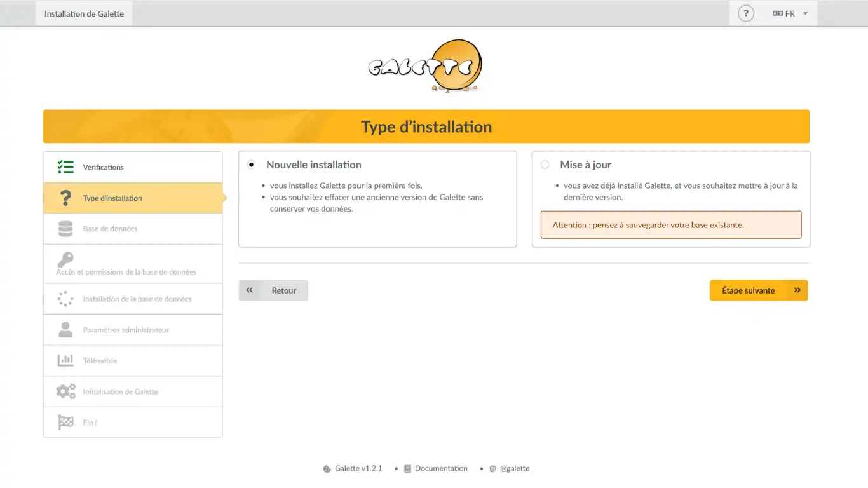Click the Type d'installation banner heading
This screenshot has height=488, width=868.
[426, 126]
